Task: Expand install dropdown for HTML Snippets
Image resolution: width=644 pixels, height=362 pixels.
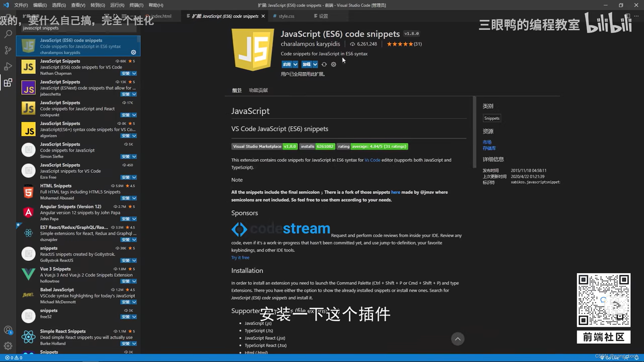Action: tap(134, 198)
